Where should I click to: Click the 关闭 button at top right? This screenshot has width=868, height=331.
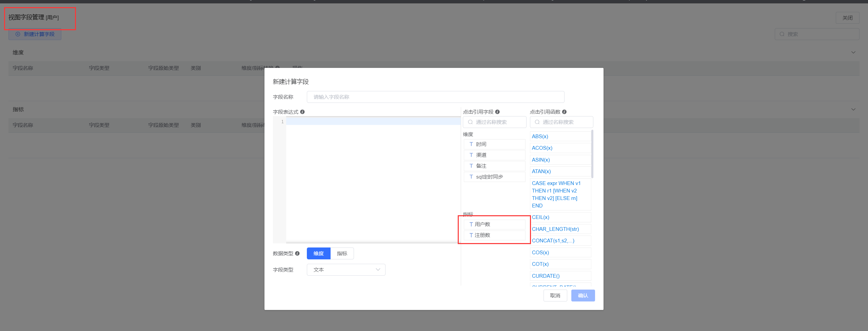coord(847,18)
